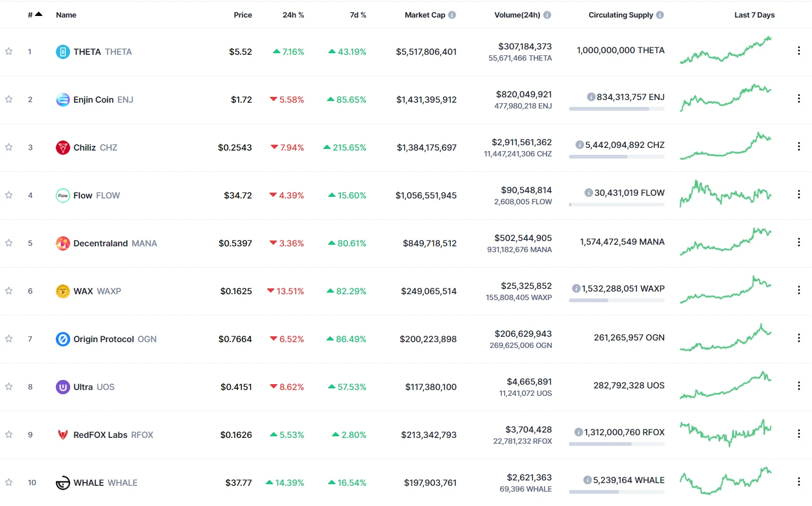Click info icon beside Enjin supply amount
Viewport: 812px width, 506px height.
click(x=591, y=97)
